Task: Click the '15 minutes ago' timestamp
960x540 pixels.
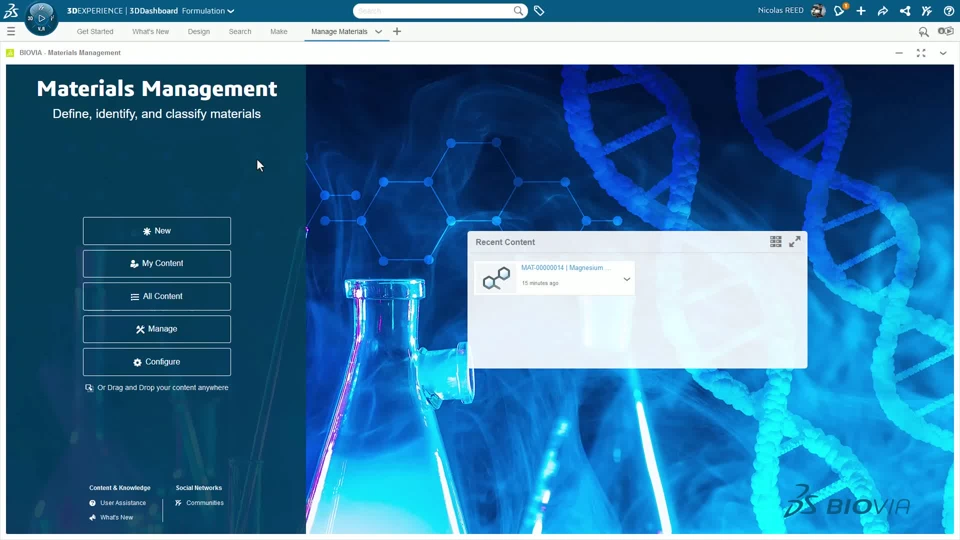Action: [x=540, y=283]
